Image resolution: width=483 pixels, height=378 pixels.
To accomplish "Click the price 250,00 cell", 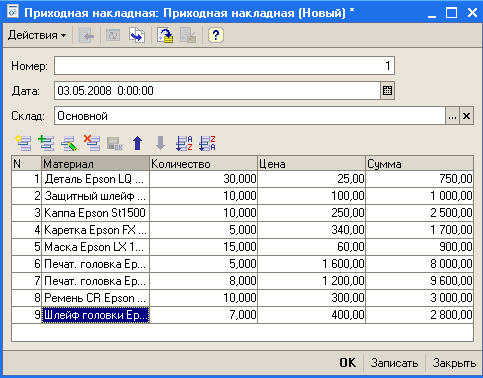I will coord(311,213).
